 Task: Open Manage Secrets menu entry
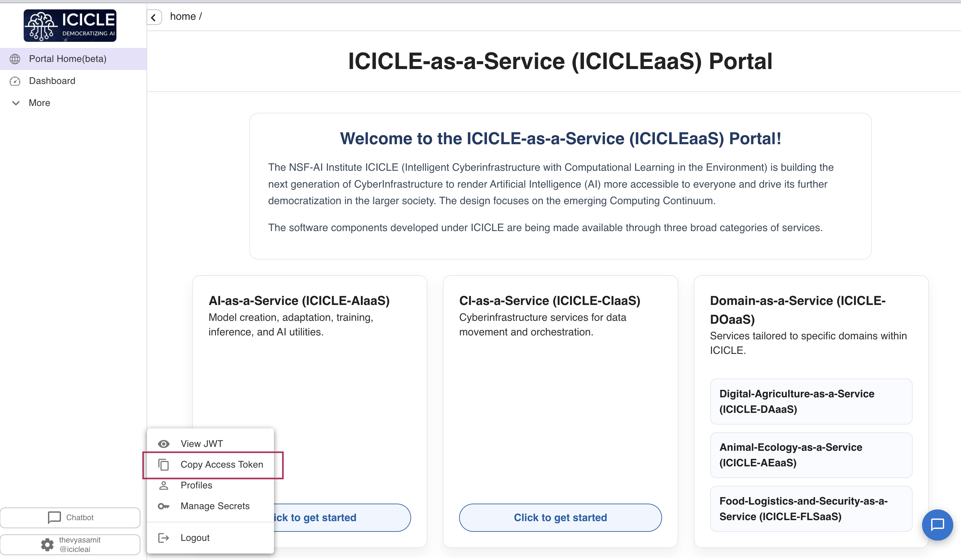click(210, 506)
